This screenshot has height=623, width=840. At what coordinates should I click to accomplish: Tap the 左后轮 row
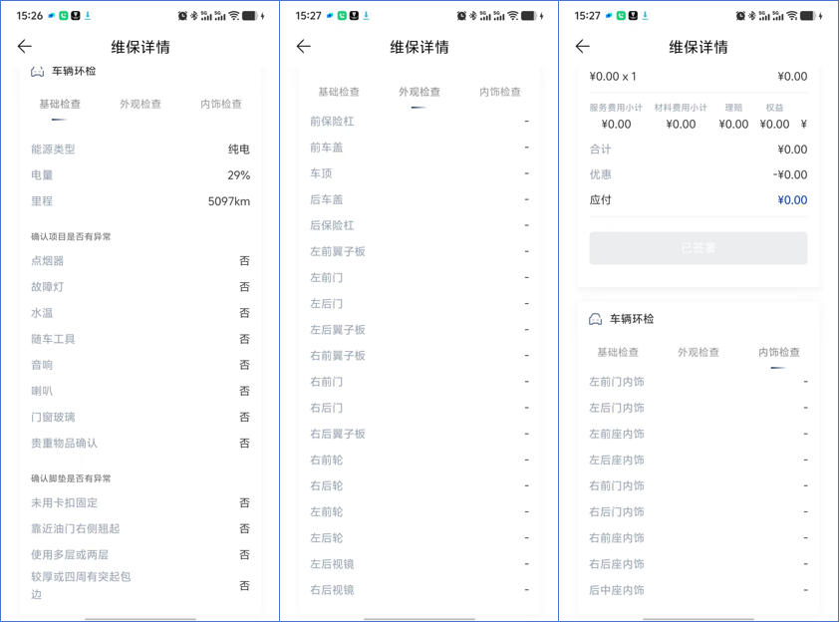[420, 538]
